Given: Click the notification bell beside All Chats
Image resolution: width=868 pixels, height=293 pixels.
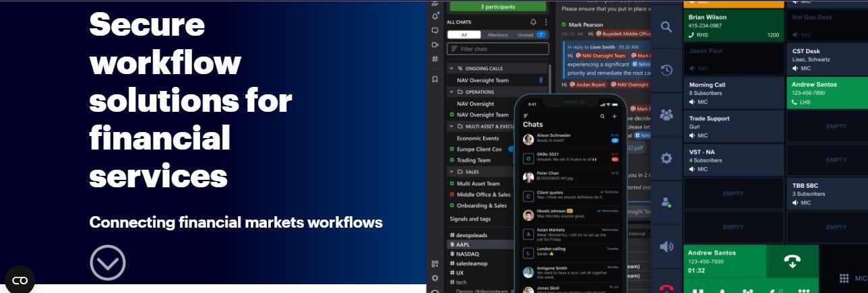Looking at the screenshot, I should pyautogui.click(x=534, y=22).
